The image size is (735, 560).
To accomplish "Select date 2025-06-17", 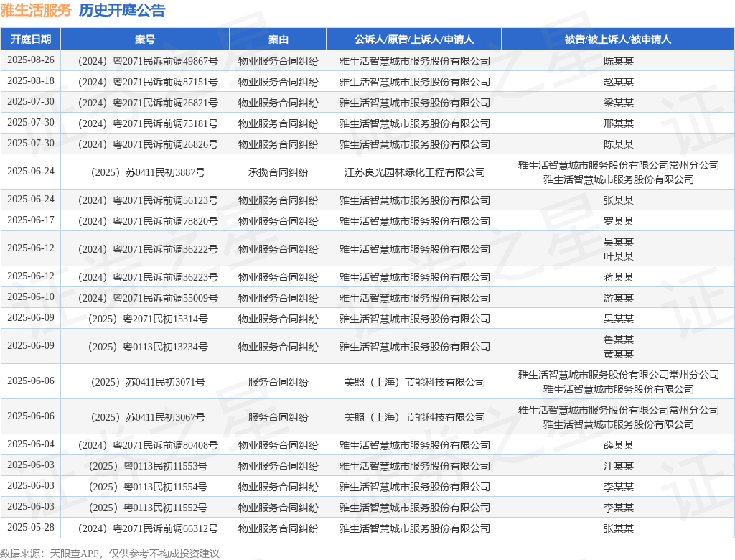I will [30, 220].
